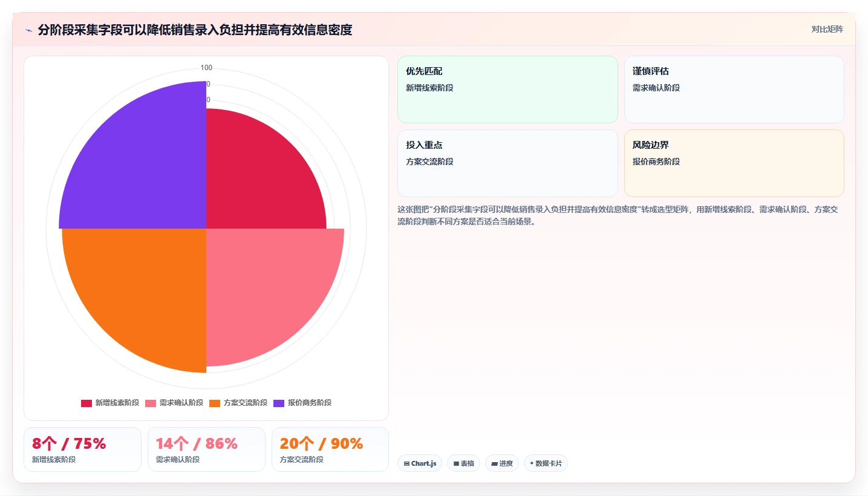Image resolution: width=868 pixels, height=496 pixels.
Task: Click the page title text 分阶段采集字段…
Action: [195, 30]
